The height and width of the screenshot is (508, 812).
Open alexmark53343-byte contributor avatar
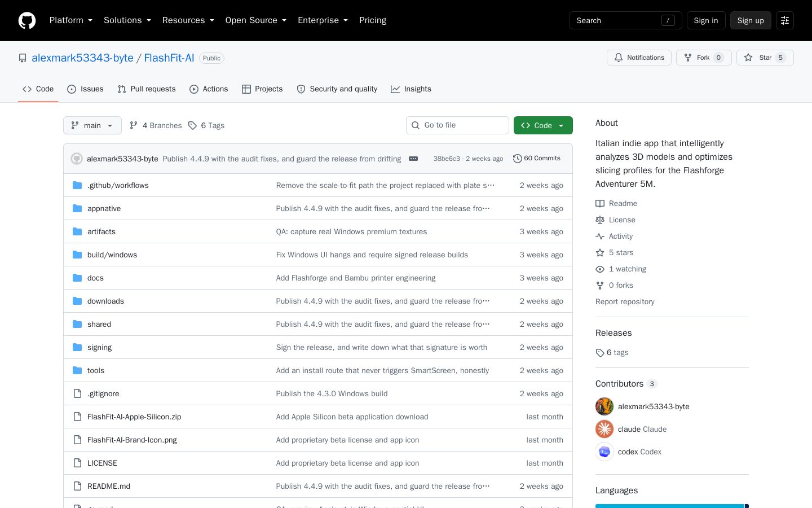604,406
